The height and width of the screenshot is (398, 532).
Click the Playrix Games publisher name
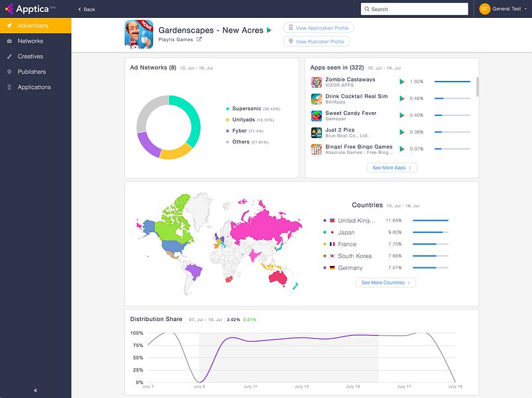[x=176, y=39]
